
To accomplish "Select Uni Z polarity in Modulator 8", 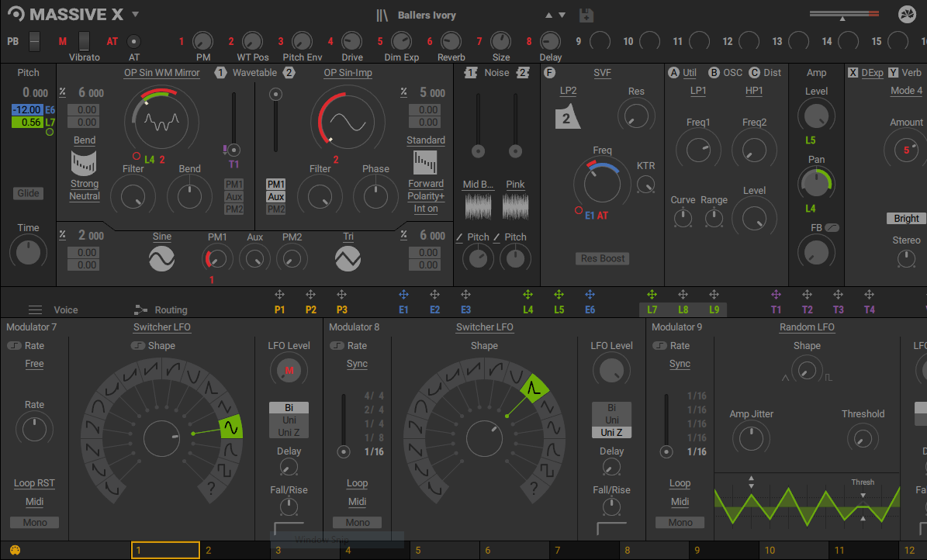I will tap(611, 432).
